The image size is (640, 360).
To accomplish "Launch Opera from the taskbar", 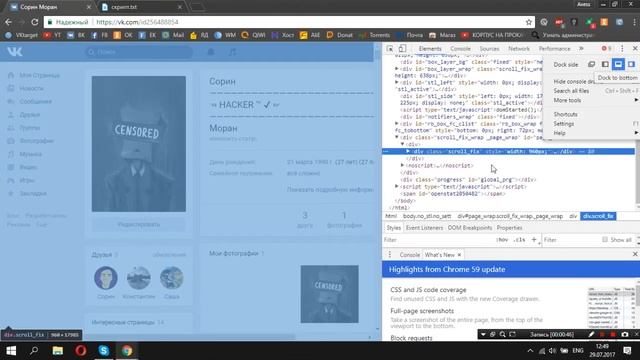I will point(81,351).
